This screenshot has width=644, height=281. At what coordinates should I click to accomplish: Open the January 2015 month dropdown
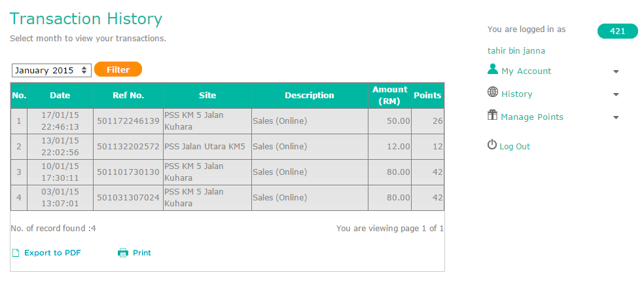pos(51,70)
